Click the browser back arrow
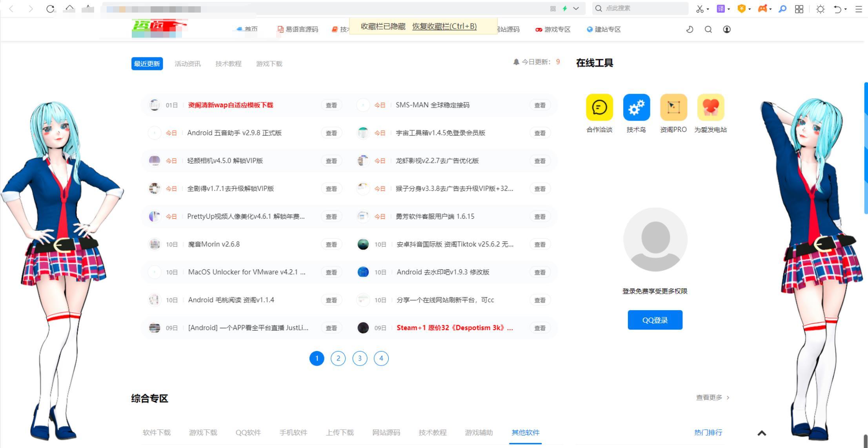 tap(11, 9)
